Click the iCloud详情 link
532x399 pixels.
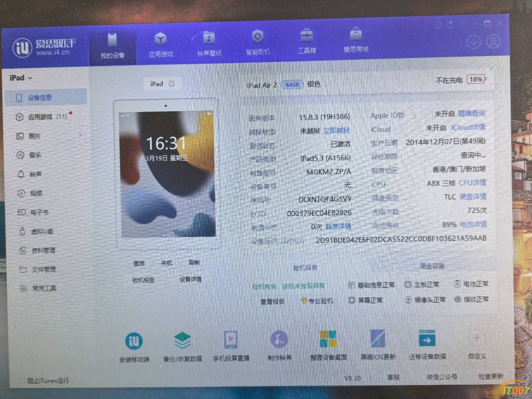tap(468, 127)
